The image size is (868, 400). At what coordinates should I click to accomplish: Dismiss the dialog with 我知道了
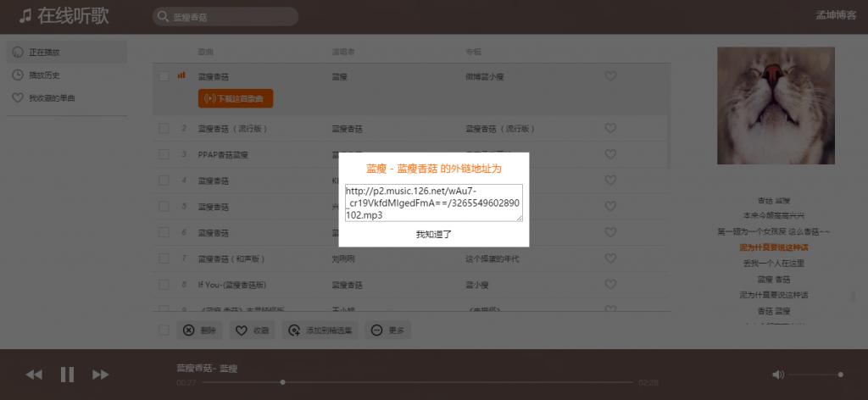pos(433,235)
